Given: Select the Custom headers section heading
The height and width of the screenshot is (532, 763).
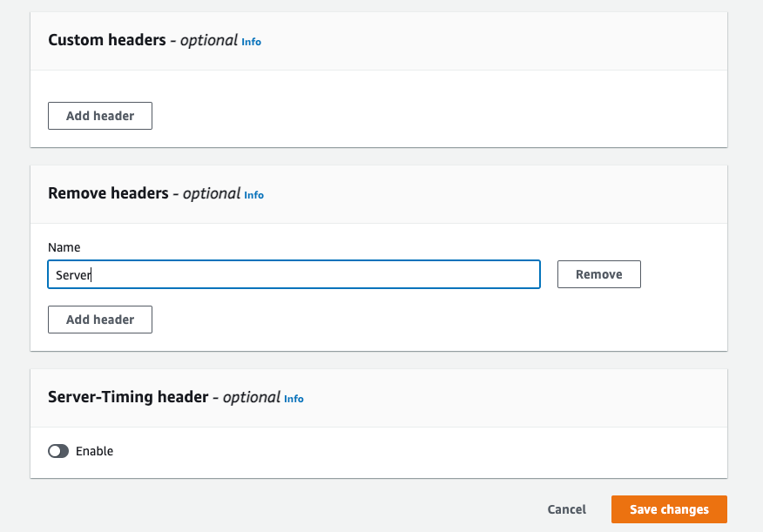Looking at the screenshot, I should click(x=106, y=39).
